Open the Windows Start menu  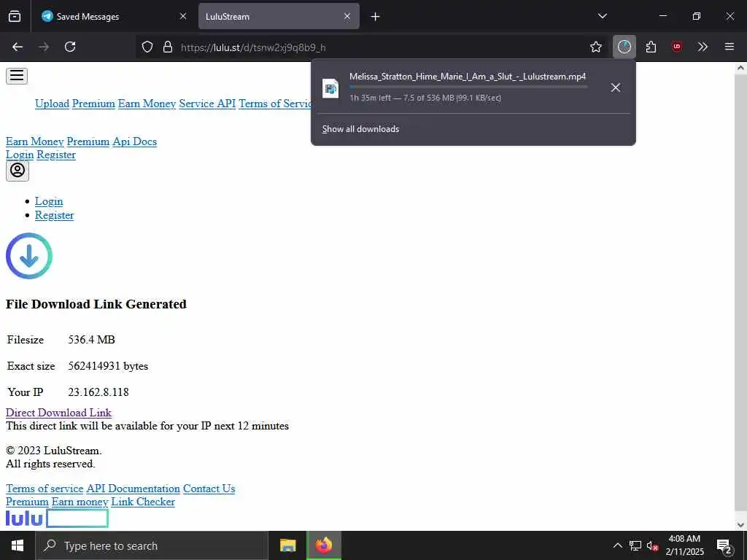18,545
